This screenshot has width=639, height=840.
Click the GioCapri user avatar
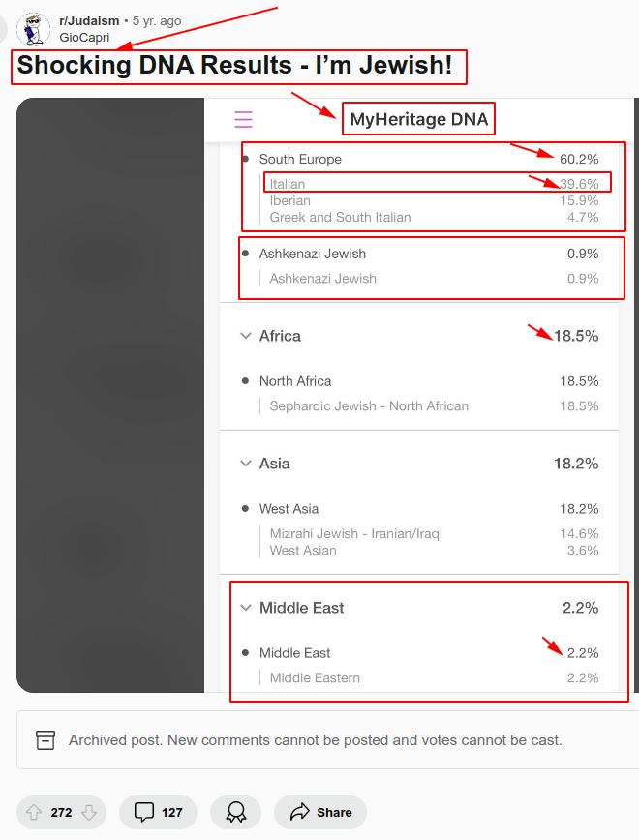coord(34,29)
